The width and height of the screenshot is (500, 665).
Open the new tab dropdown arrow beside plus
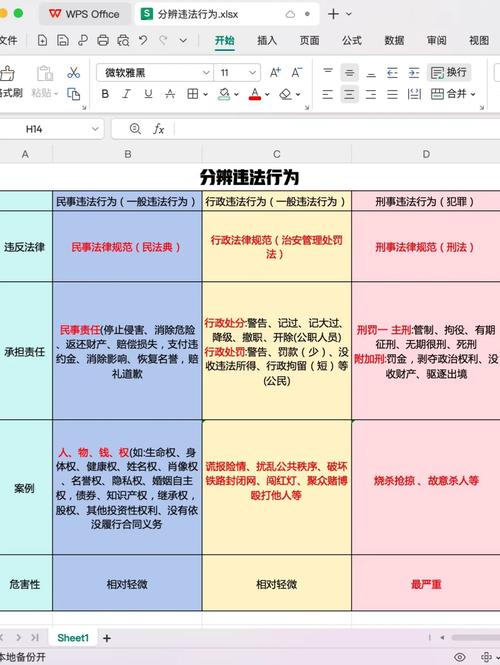click(x=349, y=14)
